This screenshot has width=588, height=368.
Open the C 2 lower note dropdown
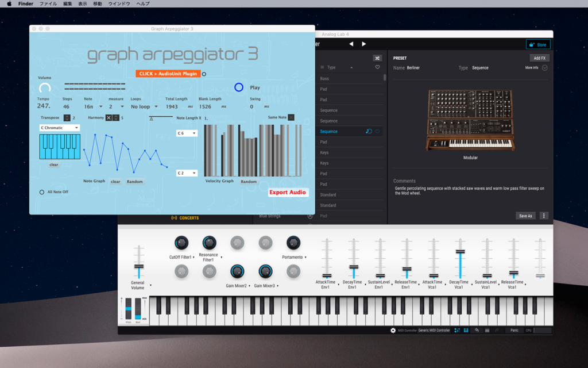187,173
